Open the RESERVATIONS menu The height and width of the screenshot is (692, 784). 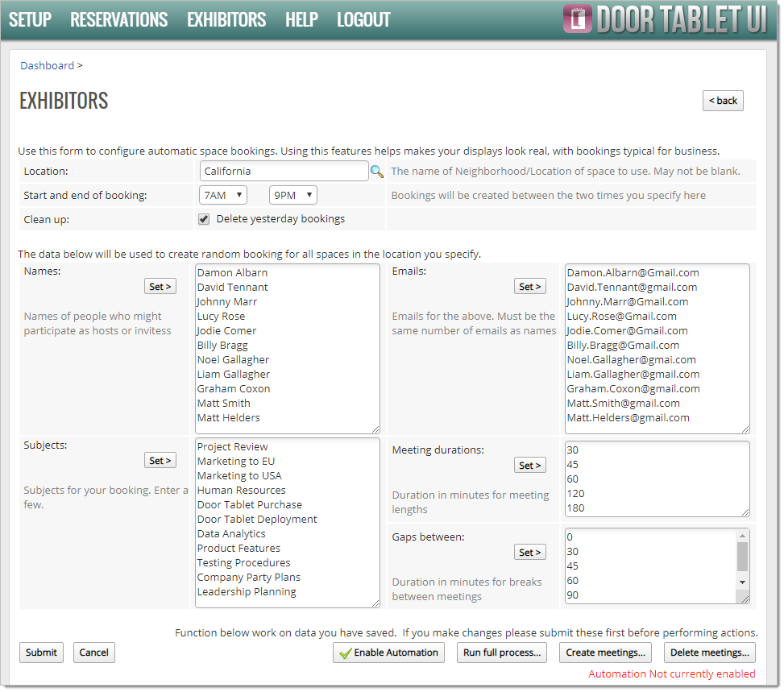click(x=118, y=20)
